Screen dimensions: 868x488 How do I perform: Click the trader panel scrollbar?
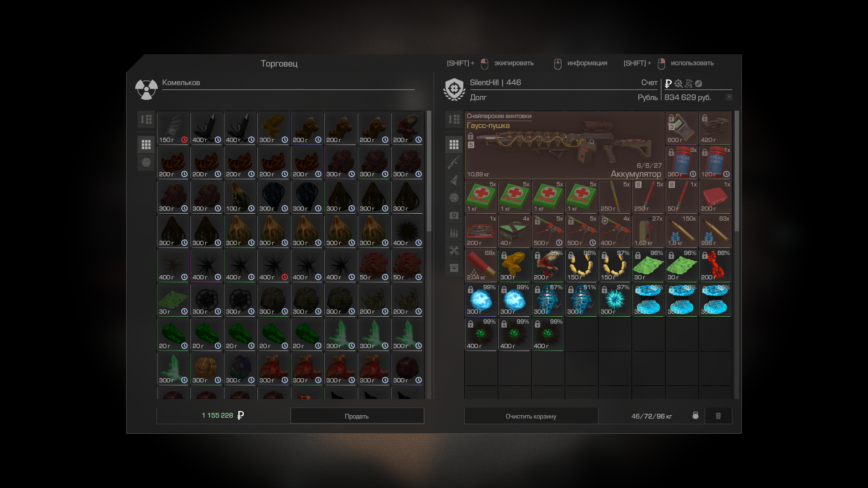tap(429, 172)
